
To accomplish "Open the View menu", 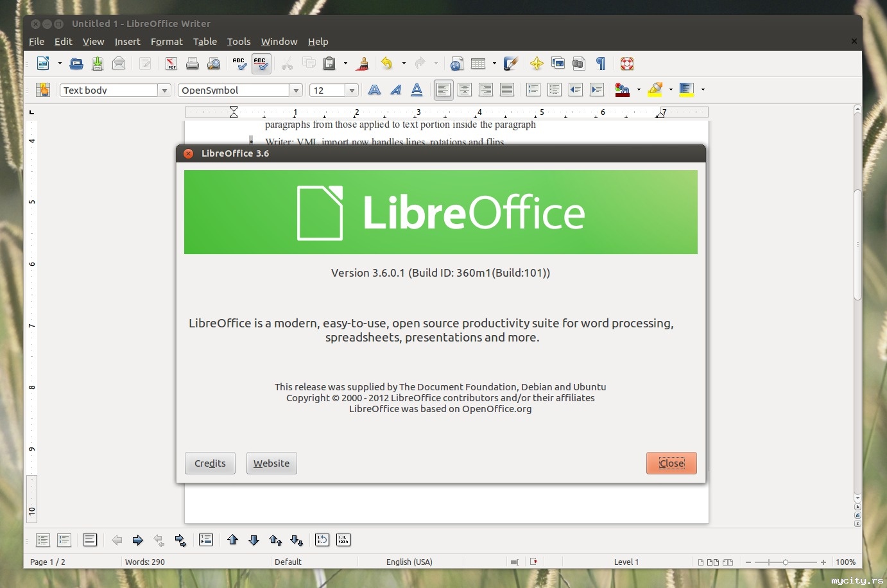I will click(x=93, y=42).
